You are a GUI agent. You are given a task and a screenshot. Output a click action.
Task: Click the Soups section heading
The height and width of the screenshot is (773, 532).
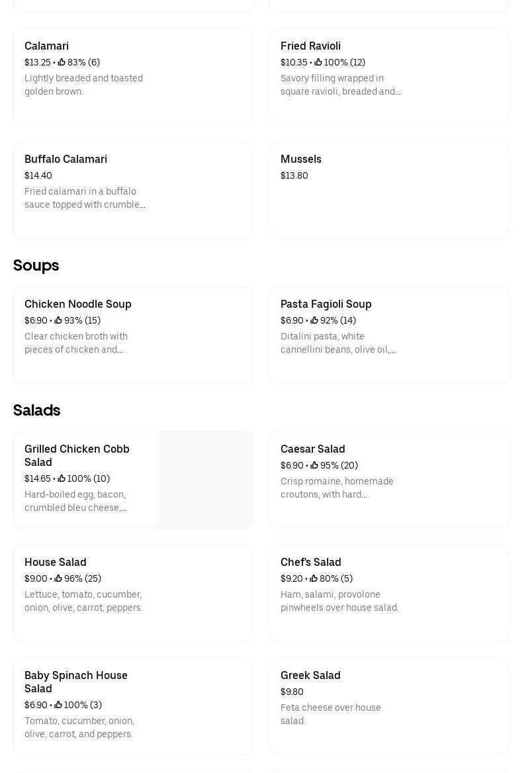[36, 265]
